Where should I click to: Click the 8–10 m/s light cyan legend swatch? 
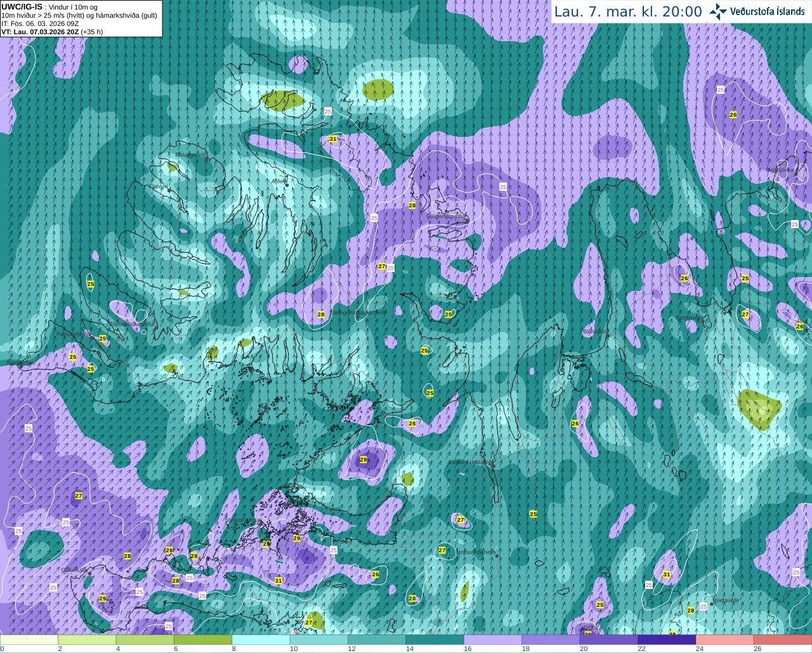261,640
